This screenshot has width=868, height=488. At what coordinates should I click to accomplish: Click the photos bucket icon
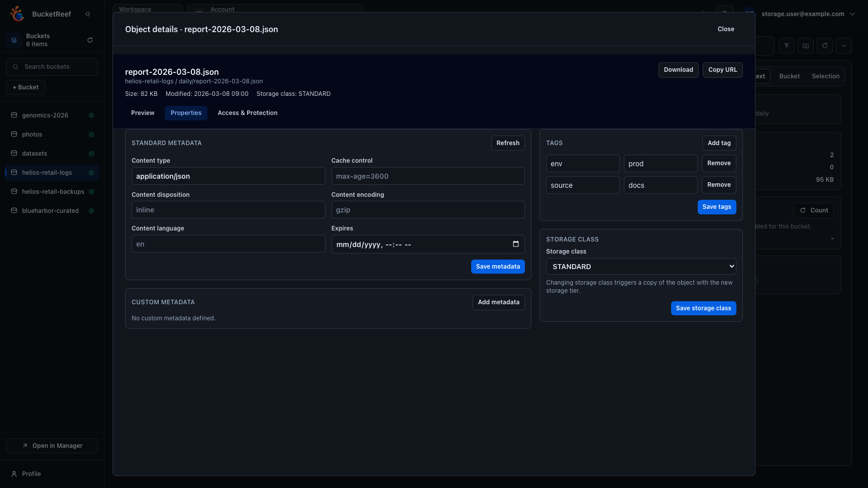pos(14,135)
